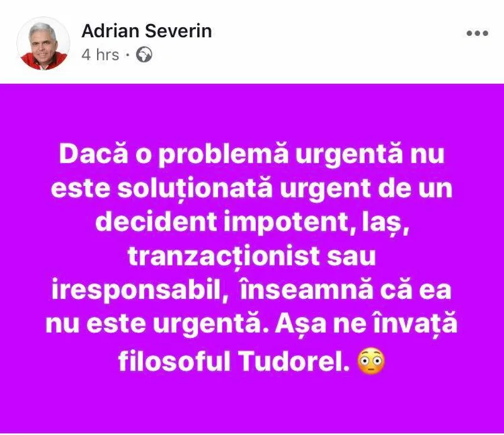The height and width of the screenshot is (435, 504).
Task: Open the Adrian Severin profile name link
Action: click(x=147, y=31)
